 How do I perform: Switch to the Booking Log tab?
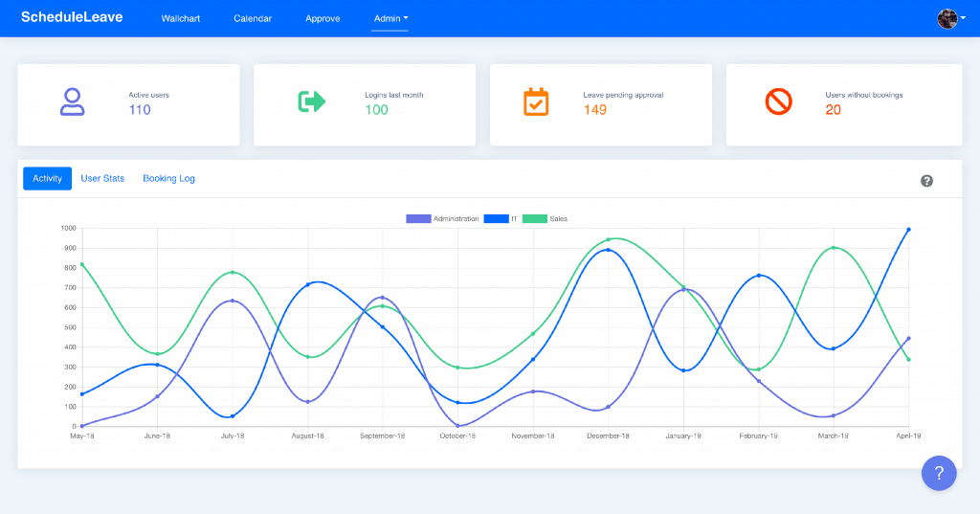[x=168, y=178]
